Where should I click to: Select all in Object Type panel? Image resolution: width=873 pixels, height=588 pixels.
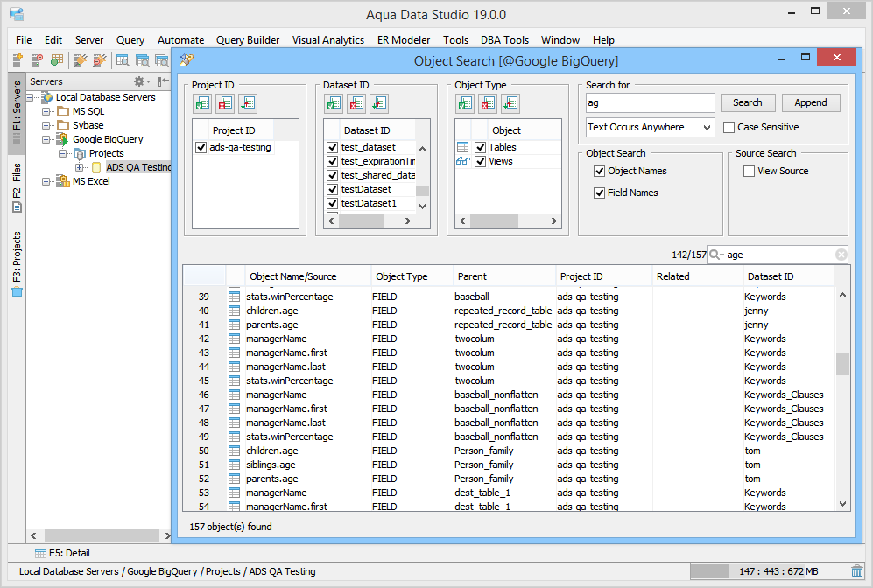[x=465, y=103]
